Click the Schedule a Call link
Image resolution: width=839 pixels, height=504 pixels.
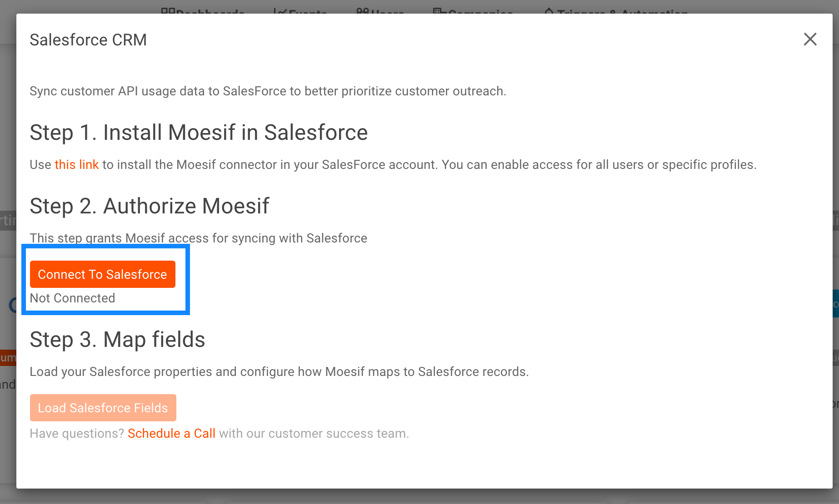coord(171,433)
